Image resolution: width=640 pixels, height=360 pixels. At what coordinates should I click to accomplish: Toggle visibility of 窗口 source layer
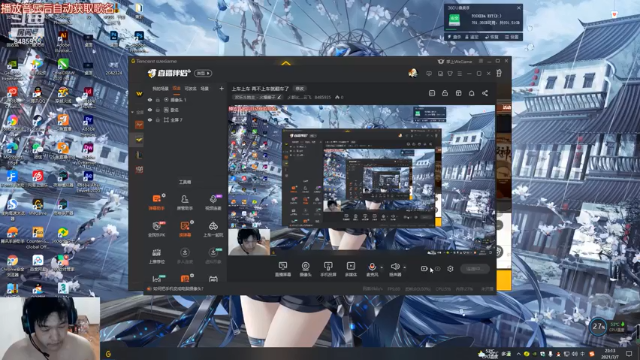[150, 110]
